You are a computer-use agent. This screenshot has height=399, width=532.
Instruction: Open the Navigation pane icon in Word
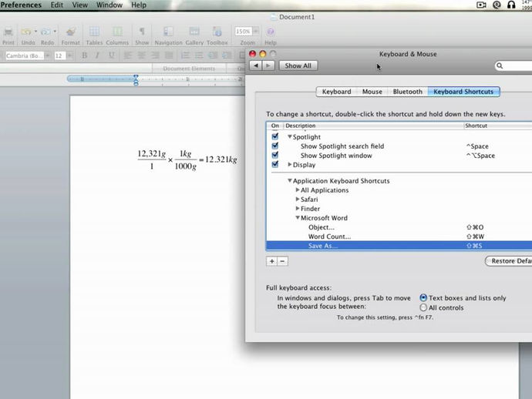tap(168, 32)
